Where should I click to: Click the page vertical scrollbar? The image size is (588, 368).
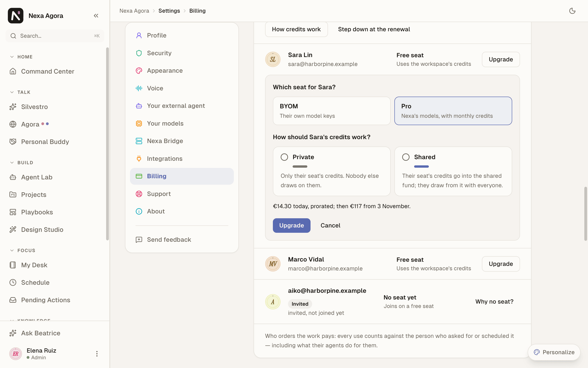tap(585, 214)
